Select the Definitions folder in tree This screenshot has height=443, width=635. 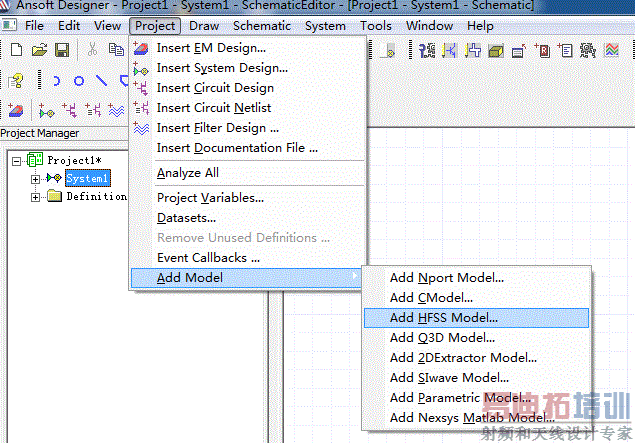click(x=96, y=196)
